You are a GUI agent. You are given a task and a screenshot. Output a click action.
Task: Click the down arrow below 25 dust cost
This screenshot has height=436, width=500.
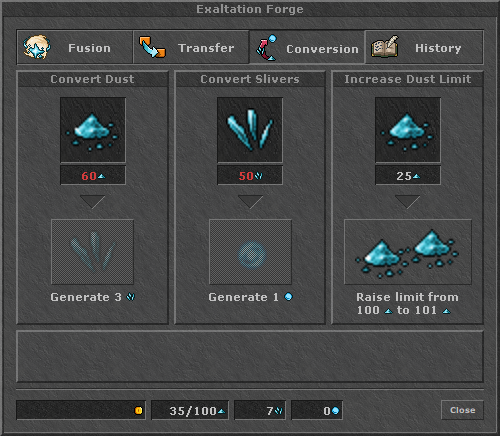point(407,202)
